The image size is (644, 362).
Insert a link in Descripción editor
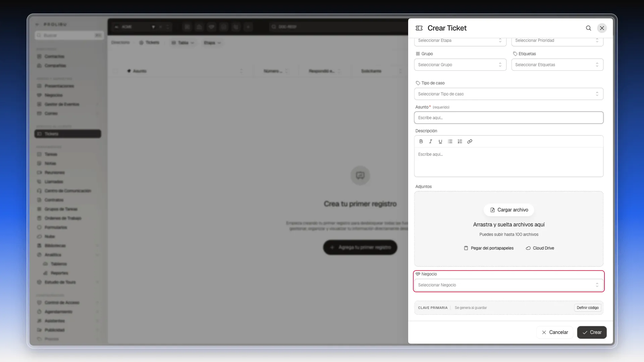470,141
